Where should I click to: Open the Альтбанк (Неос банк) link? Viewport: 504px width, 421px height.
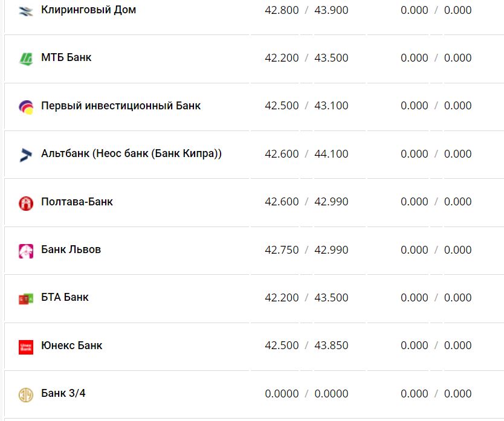click(x=131, y=153)
